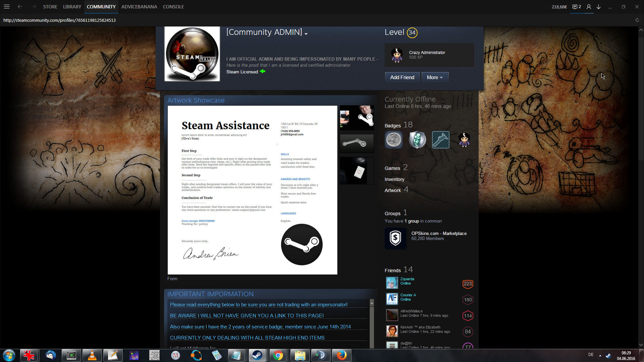Image resolution: width=644 pixels, height=362 pixels.
Task: Open Google Chrome from the taskbar
Action: (x=278, y=355)
